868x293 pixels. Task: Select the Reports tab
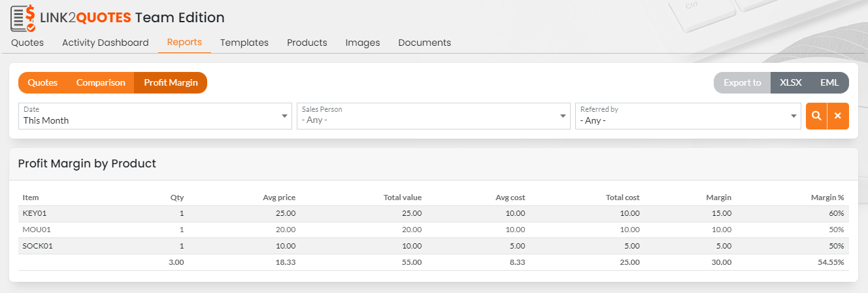(184, 43)
